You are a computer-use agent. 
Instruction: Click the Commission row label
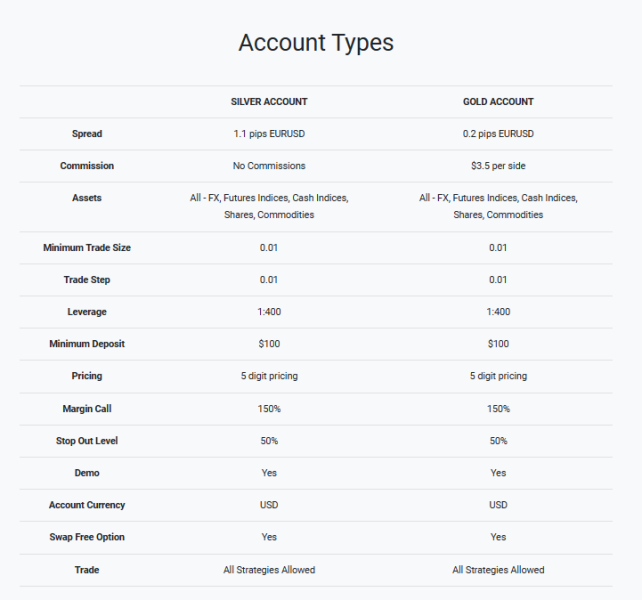pos(87,166)
